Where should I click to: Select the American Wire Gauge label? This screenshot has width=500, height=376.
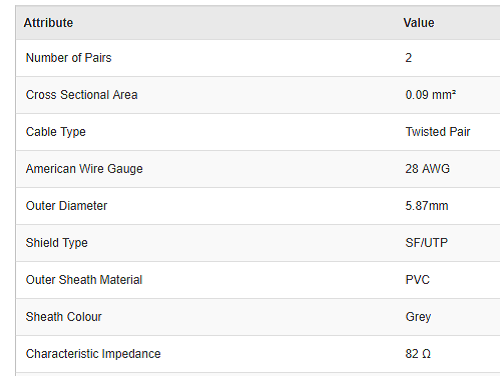point(84,169)
